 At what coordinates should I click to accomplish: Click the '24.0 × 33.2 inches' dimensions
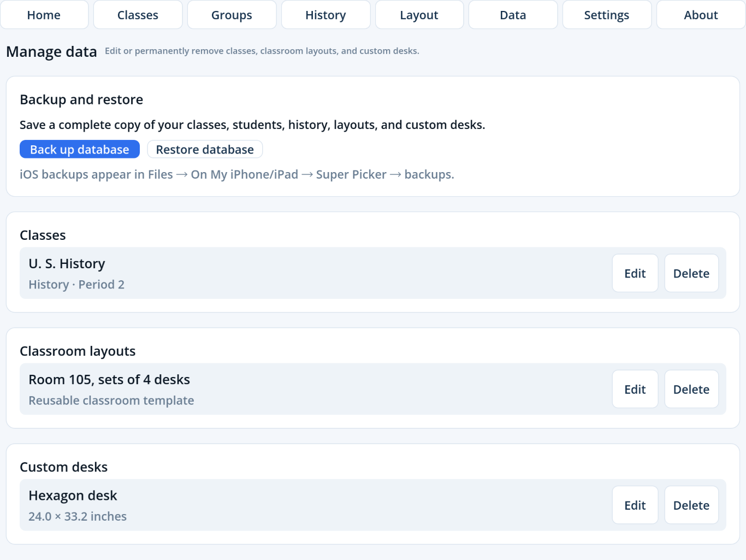coord(78,516)
